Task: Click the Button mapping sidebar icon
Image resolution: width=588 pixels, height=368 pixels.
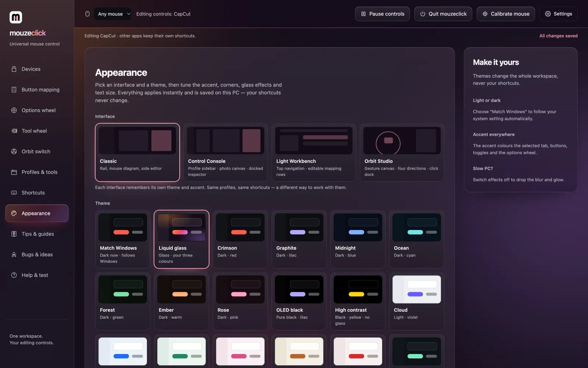Action: (14, 90)
